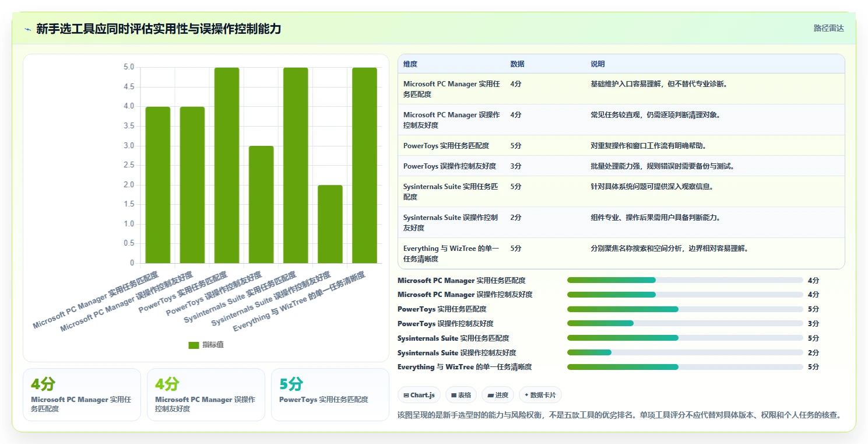Click the 5.0 y-axis label
This screenshot has height=444, width=868.
click(x=129, y=67)
